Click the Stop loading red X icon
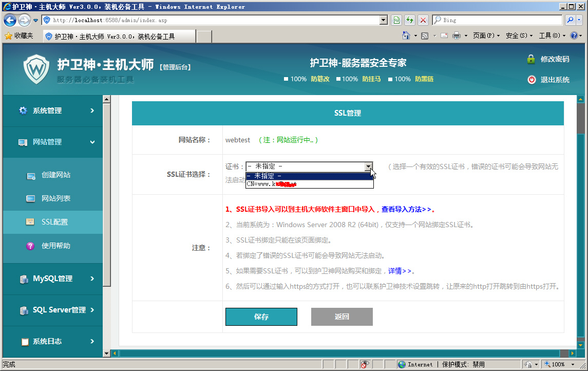 pyautogui.click(x=423, y=20)
